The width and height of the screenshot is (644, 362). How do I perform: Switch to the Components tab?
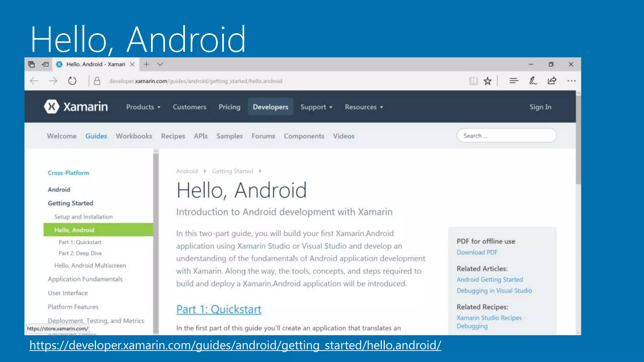point(304,136)
